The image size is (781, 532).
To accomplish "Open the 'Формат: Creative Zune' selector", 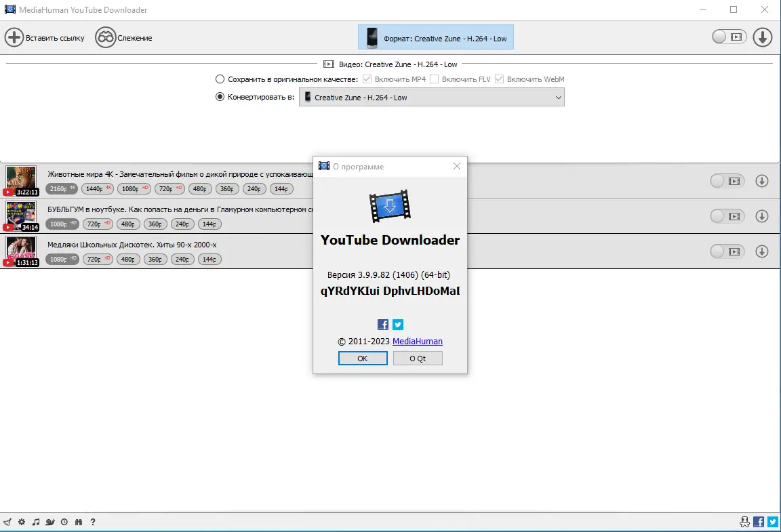I will 436,37.
